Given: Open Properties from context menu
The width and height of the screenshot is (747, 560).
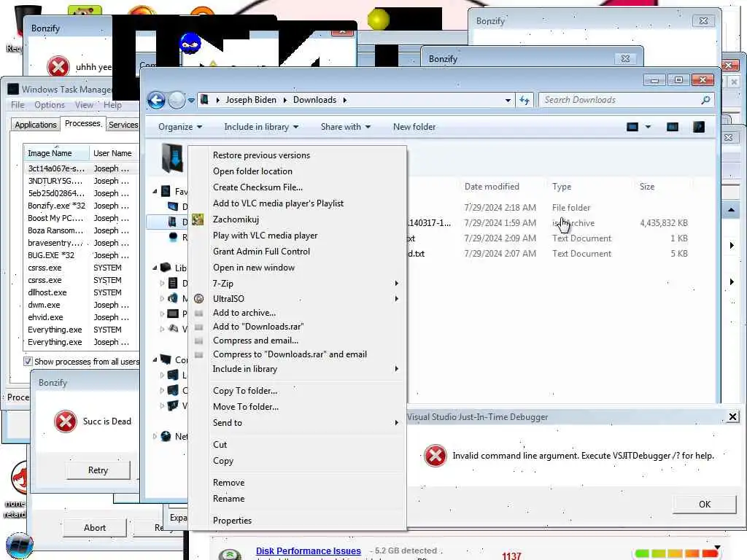Looking at the screenshot, I should tap(232, 521).
